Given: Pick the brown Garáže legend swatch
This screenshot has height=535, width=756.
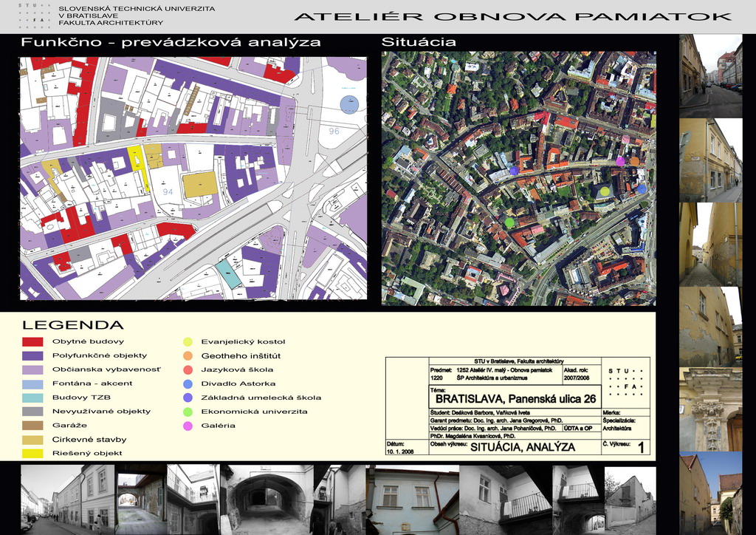Looking at the screenshot, I should point(32,426).
